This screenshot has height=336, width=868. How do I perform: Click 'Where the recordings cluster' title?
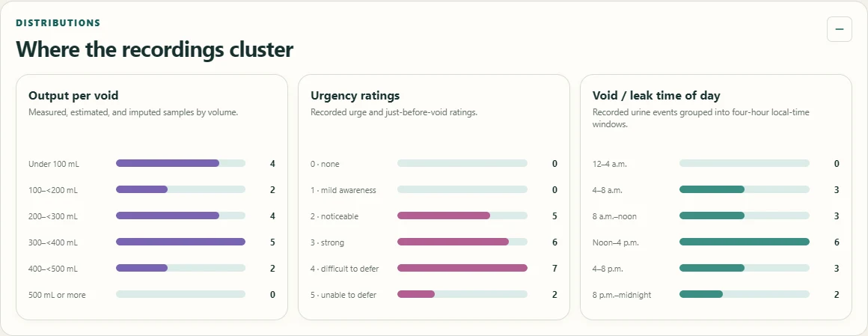click(x=154, y=49)
